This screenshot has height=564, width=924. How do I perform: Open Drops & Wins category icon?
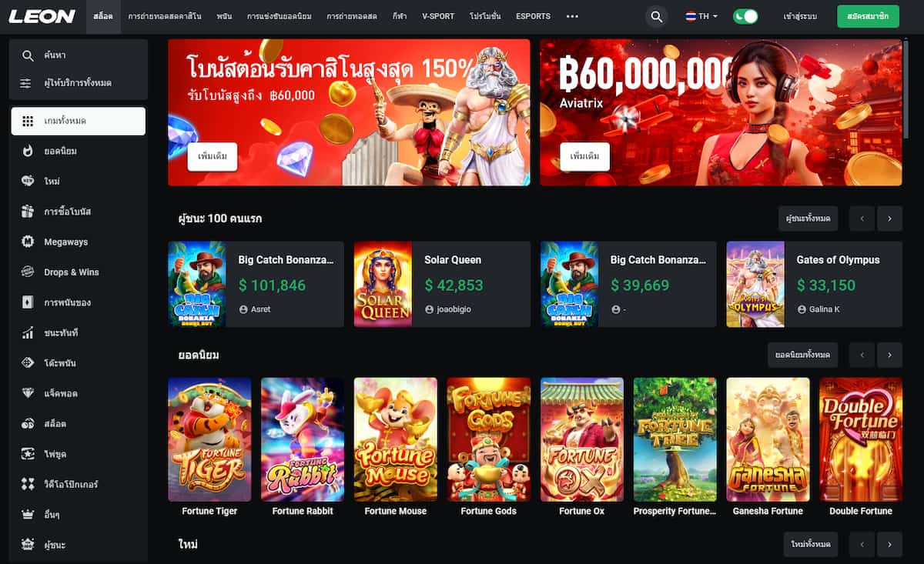(x=28, y=272)
